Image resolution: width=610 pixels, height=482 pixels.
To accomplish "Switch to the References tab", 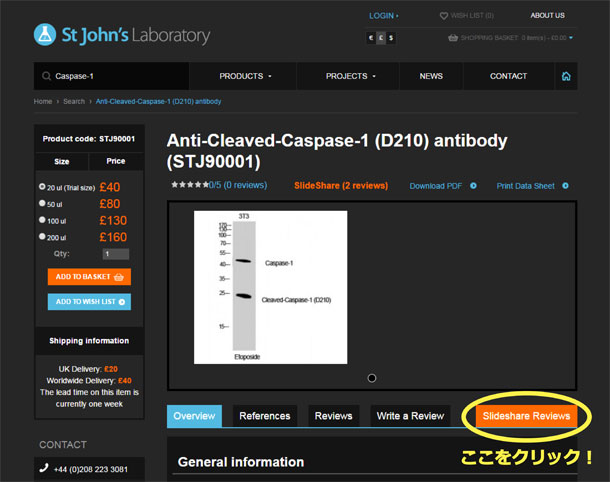I will [265, 416].
